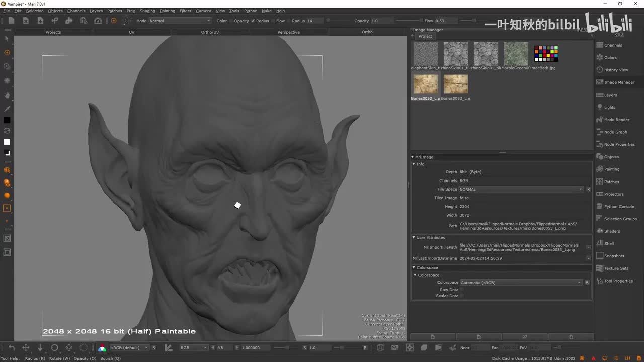Open the Snapshots palette
Screen dimensions: 644x362
click(x=614, y=256)
